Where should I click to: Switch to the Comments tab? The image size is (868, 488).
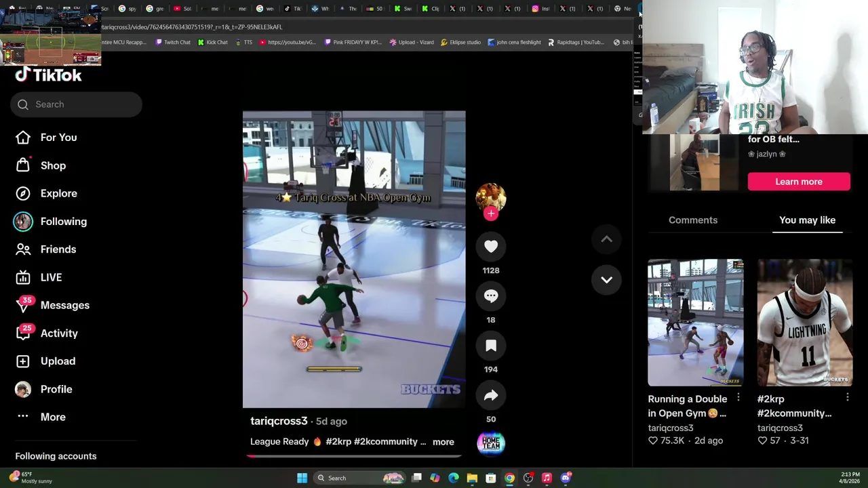tap(693, 220)
